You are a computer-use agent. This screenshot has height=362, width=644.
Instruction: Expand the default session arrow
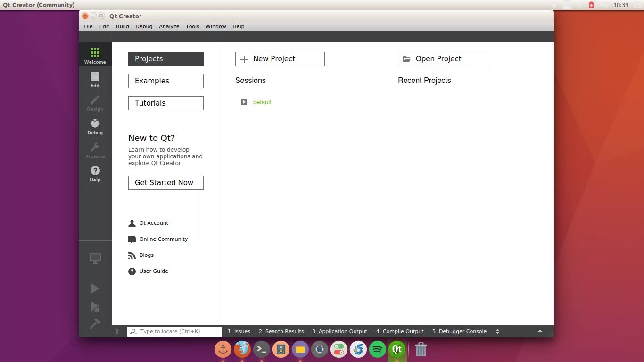[x=244, y=102]
